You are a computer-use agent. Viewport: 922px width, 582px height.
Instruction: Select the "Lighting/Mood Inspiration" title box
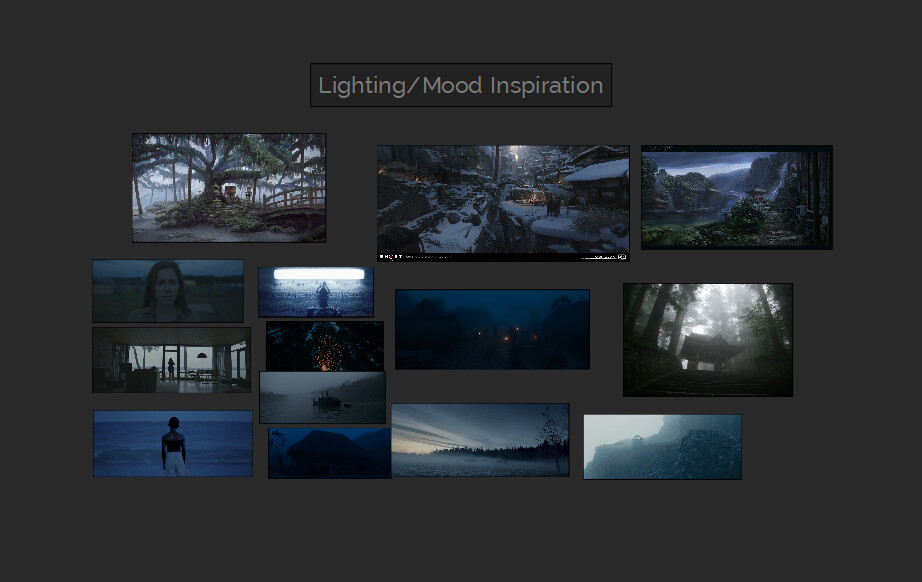(461, 85)
